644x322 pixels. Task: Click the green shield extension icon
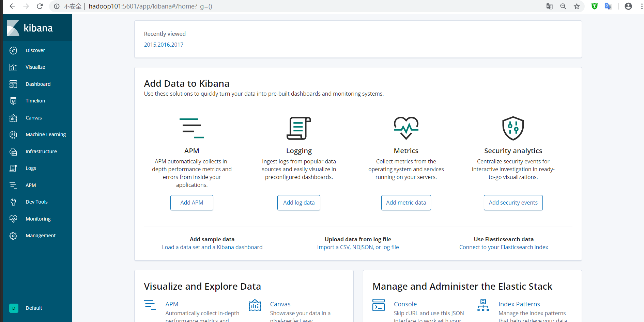click(595, 6)
